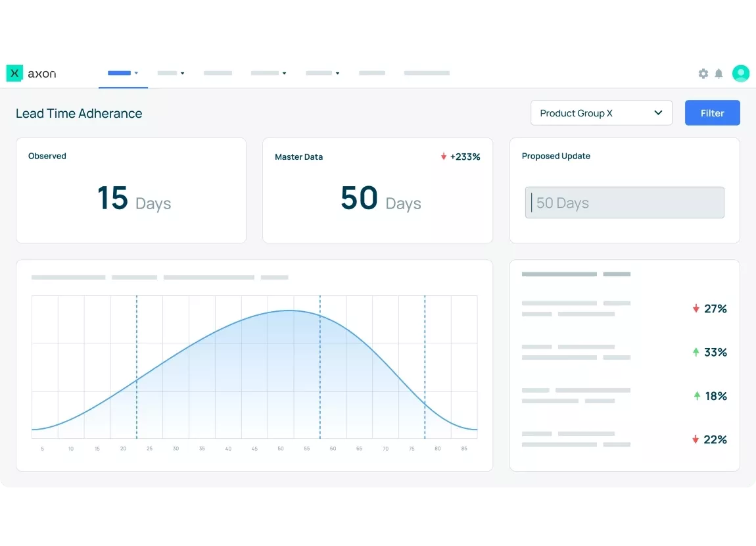The image size is (756, 546).
Task: Click the 5 label on chart axis
Action: click(x=43, y=449)
